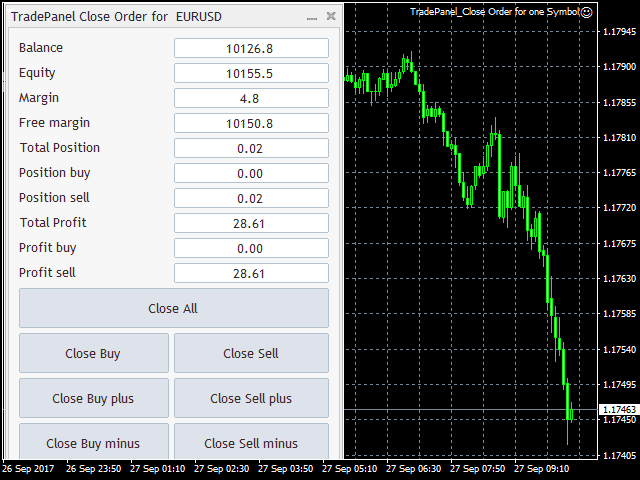Click the Profit sell value field

click(251, 273)
